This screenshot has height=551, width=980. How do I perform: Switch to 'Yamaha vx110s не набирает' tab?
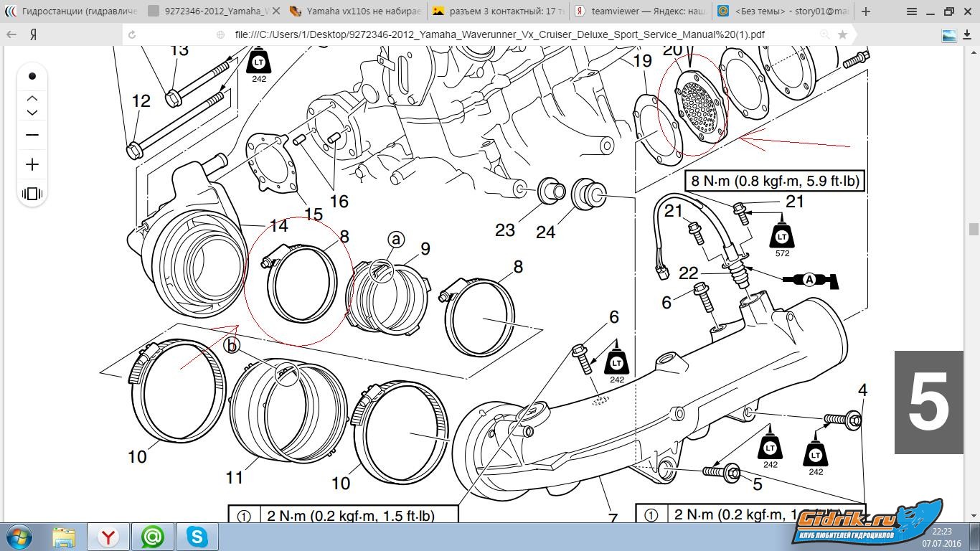[x=355, y=11]
